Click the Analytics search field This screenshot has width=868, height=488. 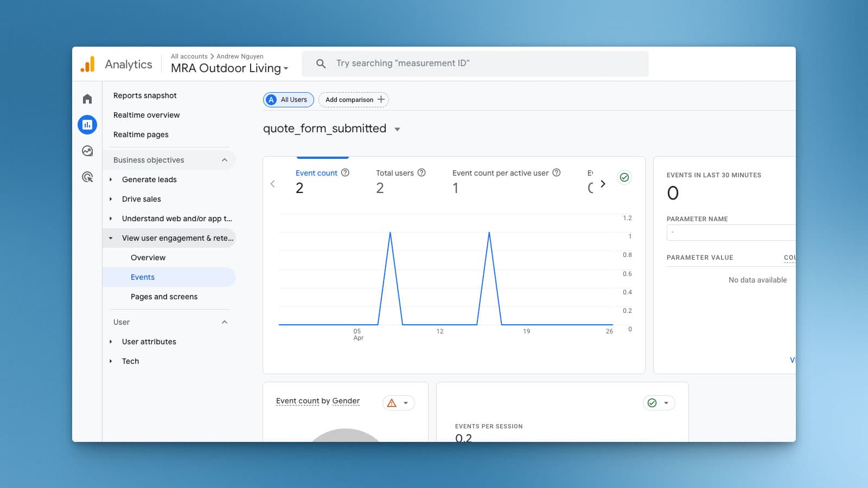click(x=475, y=63)
